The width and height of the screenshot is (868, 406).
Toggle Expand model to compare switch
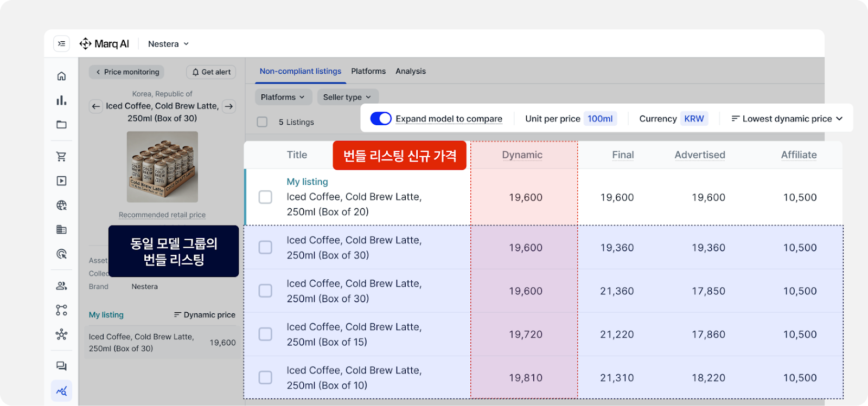(381, 119)
